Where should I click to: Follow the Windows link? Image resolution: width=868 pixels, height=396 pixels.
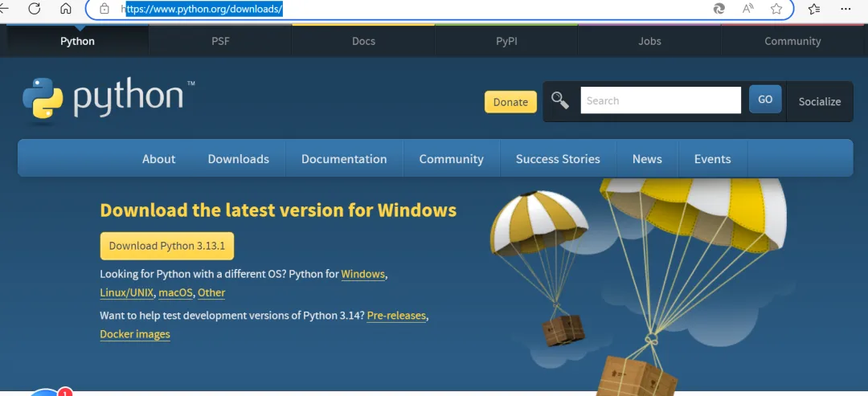362,274
